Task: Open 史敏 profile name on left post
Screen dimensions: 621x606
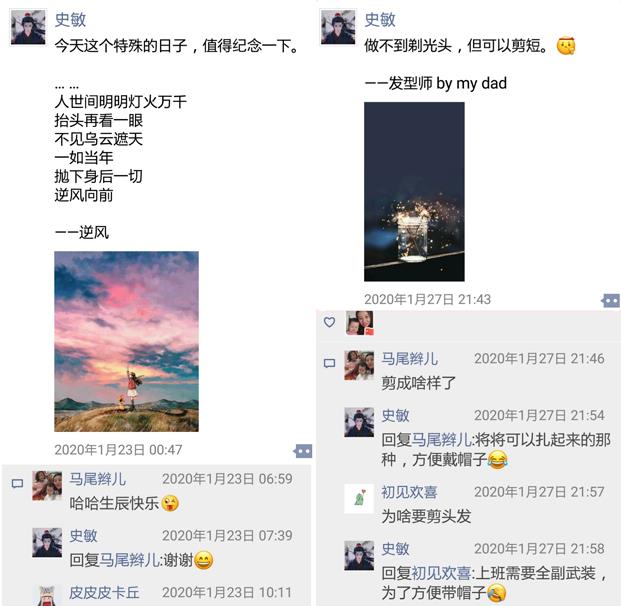Action: (70, 20)
